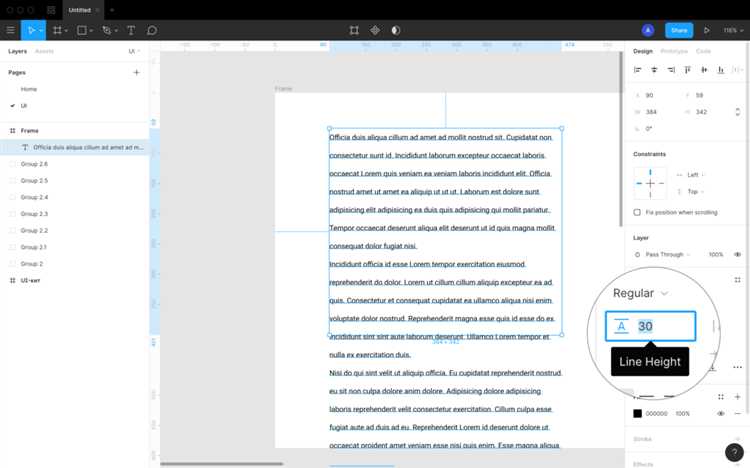Switch to the Code tab
This screenshot has width=750, height=468.
[703, 51]
